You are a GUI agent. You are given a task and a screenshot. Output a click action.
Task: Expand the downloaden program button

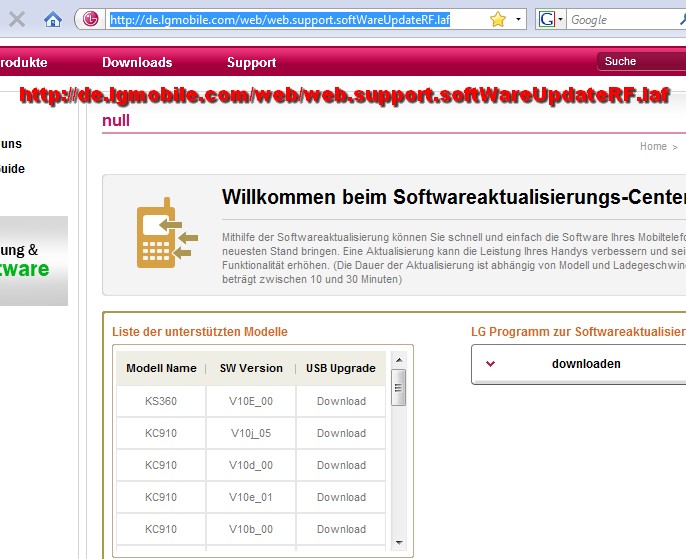578,364
